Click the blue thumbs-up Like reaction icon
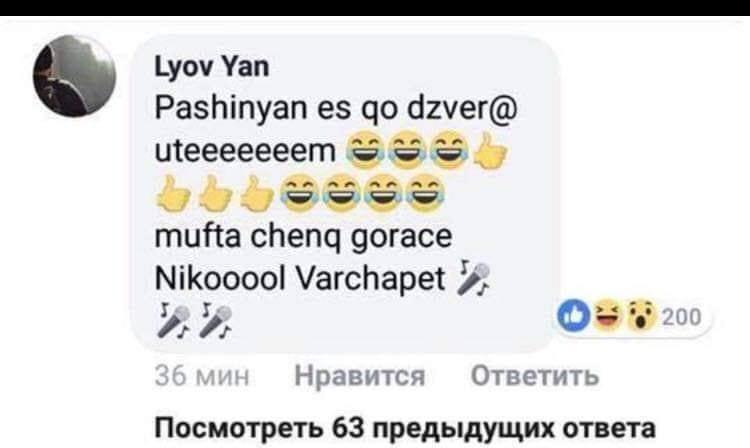Screen dimensions: 750x448 tap(574, 316)
